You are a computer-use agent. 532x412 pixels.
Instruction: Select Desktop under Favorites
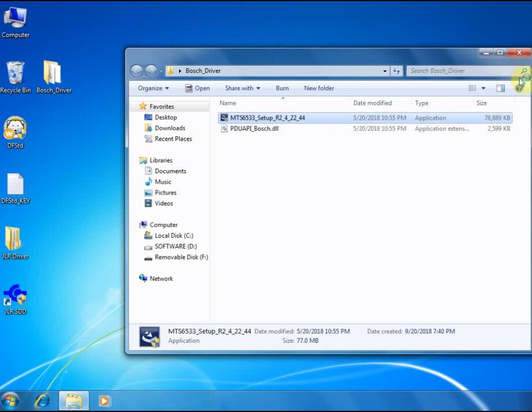[161, 117]
